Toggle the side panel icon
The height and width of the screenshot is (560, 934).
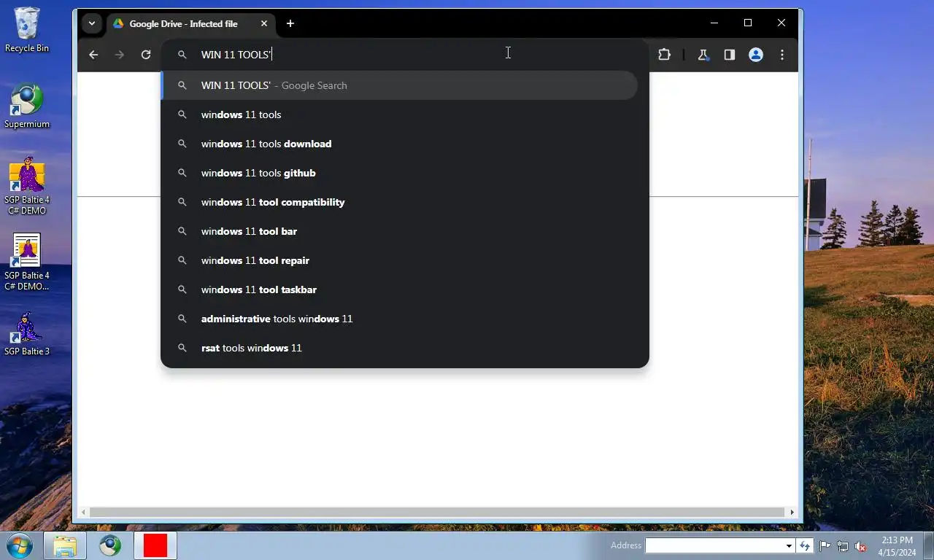pyautogui.click(x=729, y=55)
